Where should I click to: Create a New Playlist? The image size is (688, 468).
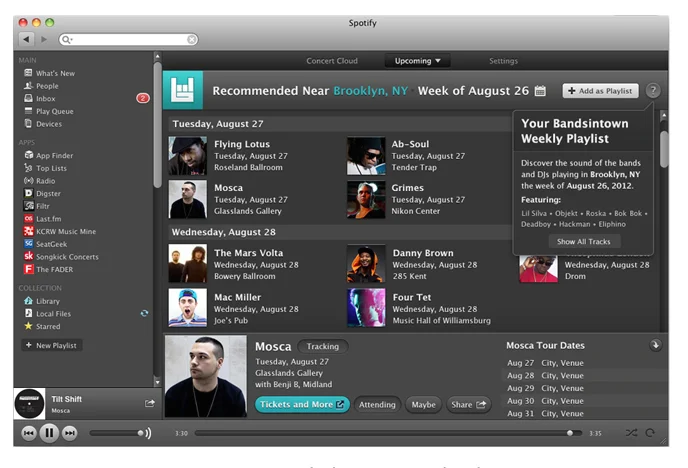(x=52, y=346)
